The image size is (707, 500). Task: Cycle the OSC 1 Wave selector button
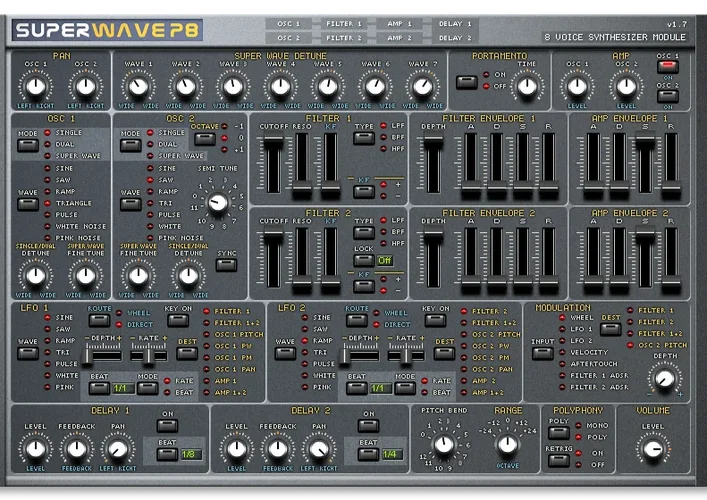tap(26, 203)
